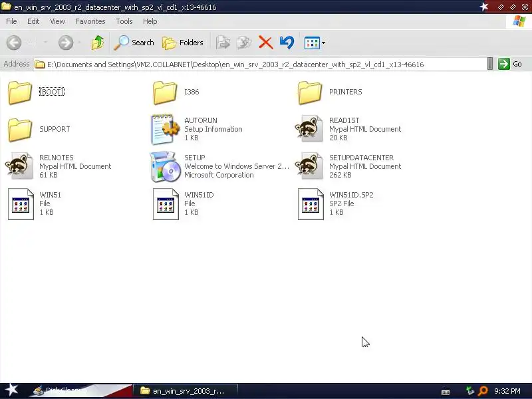The height and width of the screenshot is (399, 532).
Task: Open the View menu
Action: pos(57,21)
